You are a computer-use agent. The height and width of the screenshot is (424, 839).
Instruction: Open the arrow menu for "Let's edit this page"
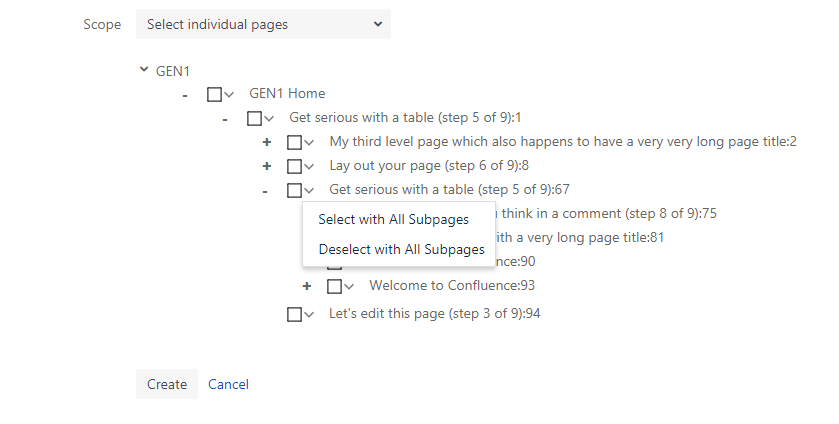point(310,314)
